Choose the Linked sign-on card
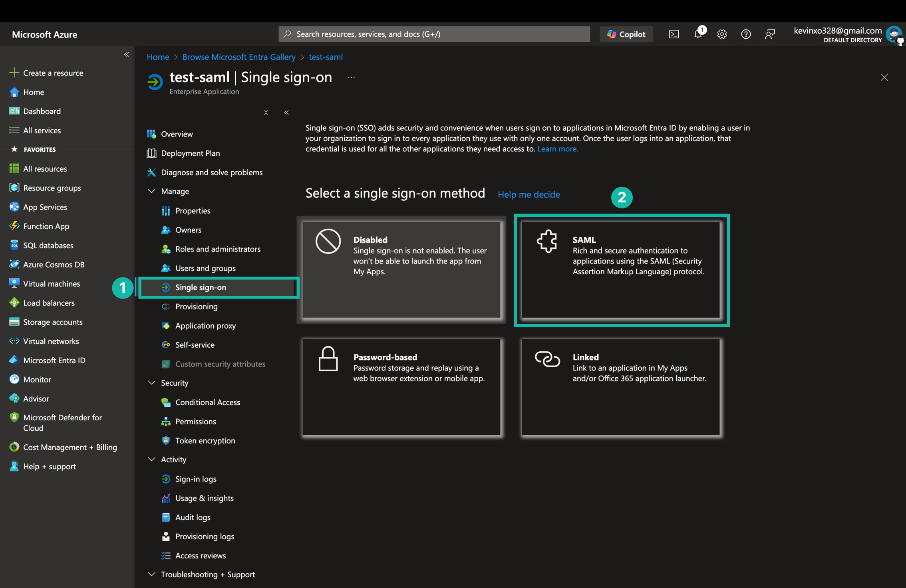 621,387
